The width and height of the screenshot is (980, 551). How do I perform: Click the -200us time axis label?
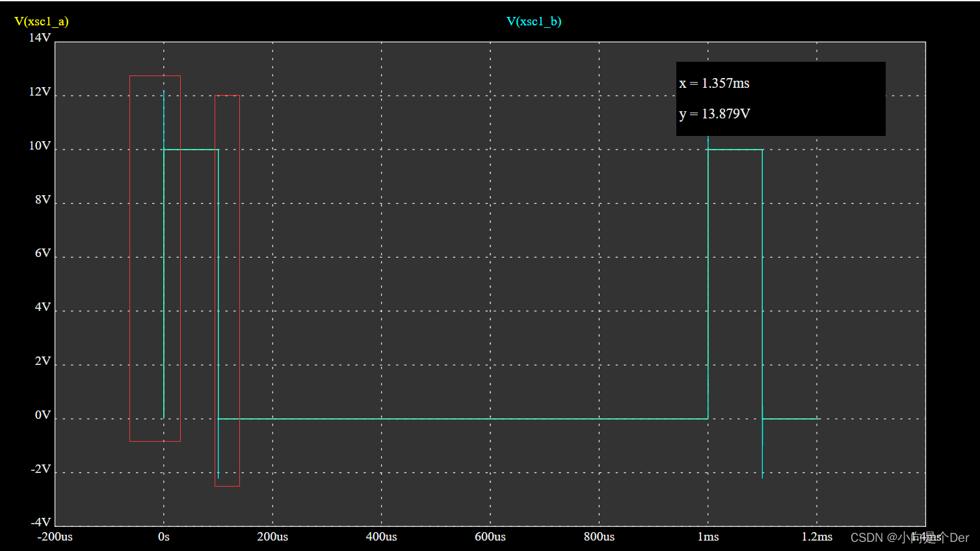pyautogui.click(x=55, y=537)
